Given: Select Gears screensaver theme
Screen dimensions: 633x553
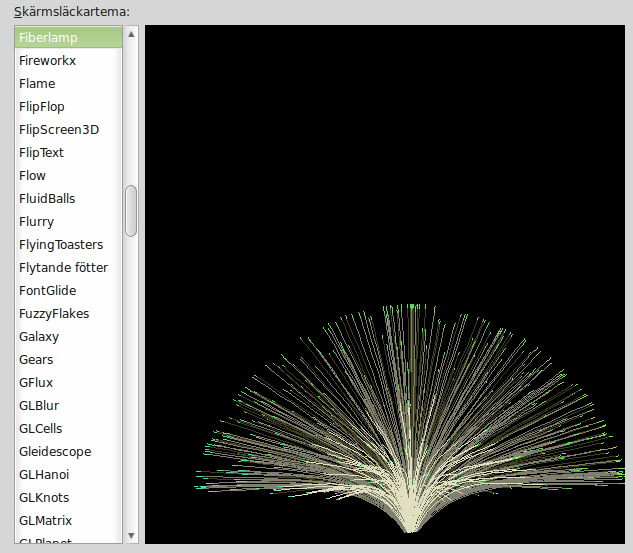Looking at the screenshot, I should point(68,360).
